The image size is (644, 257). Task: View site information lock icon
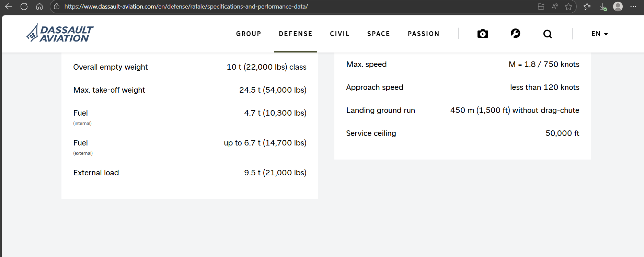click(x=57, y=7)
